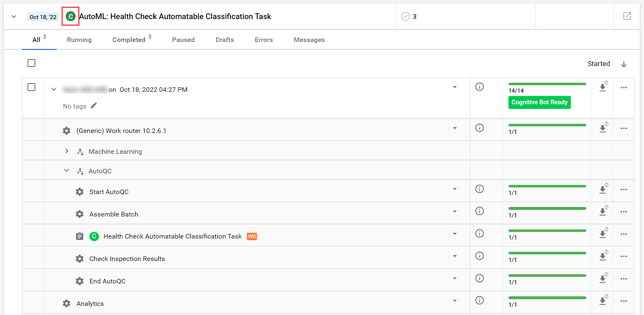Screen dimensions: 644x315
Task: Open more options for Check Inspection Results
Action: (624, 256)
